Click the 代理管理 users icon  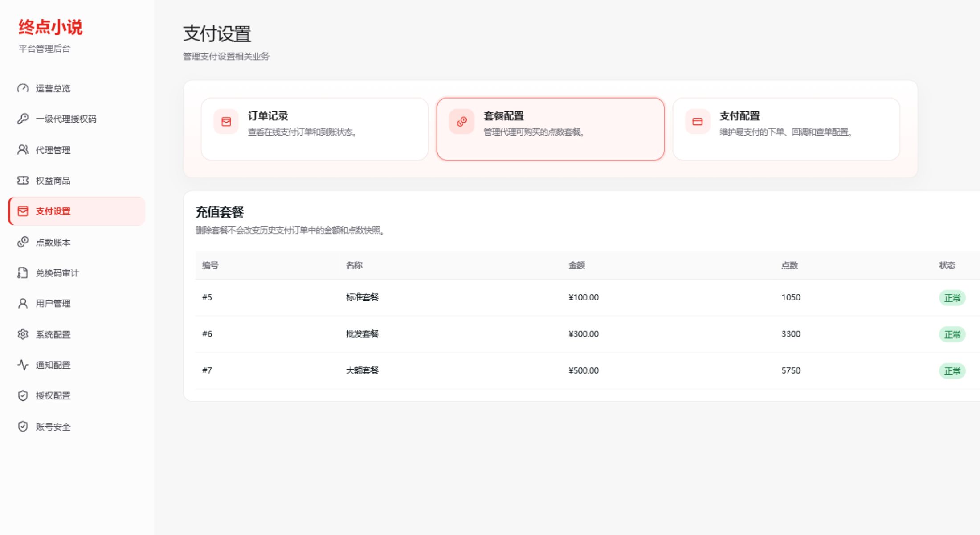coord(23,150)
